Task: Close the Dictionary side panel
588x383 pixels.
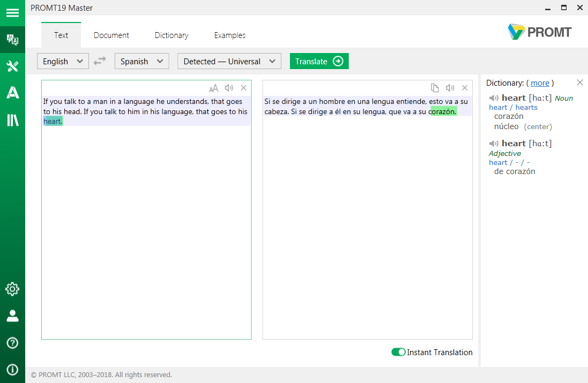Action: 579,82
